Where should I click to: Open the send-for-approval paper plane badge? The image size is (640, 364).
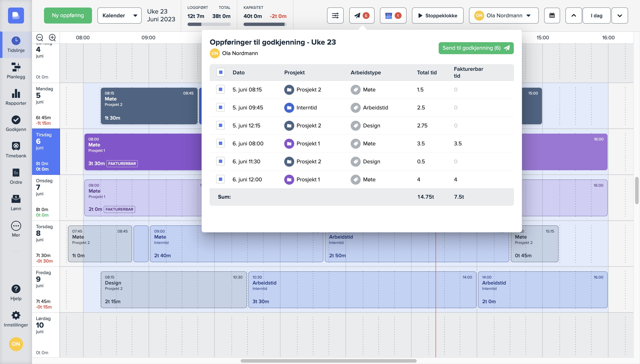click(362, 16)
